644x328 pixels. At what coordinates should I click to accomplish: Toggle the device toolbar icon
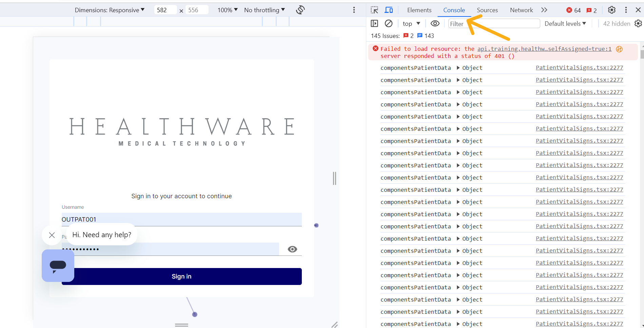(x=389, y=10)
